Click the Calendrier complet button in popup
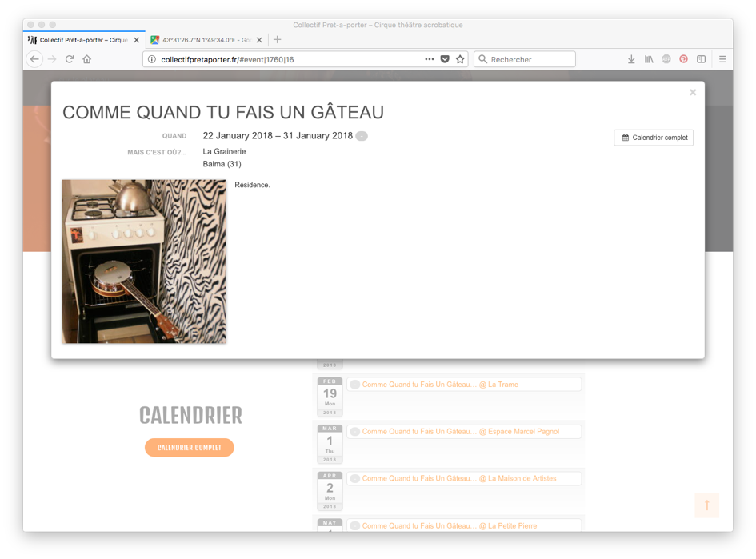 coord(654,138)
